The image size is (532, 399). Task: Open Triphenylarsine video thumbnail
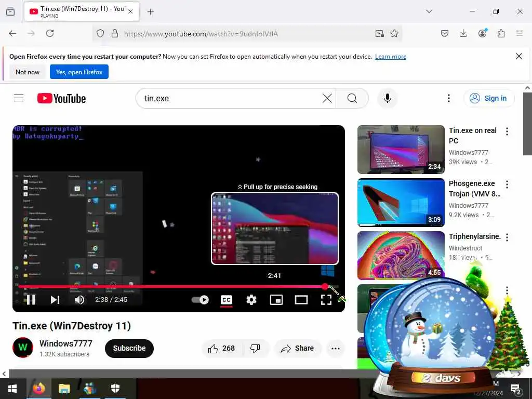pos(401,255)
